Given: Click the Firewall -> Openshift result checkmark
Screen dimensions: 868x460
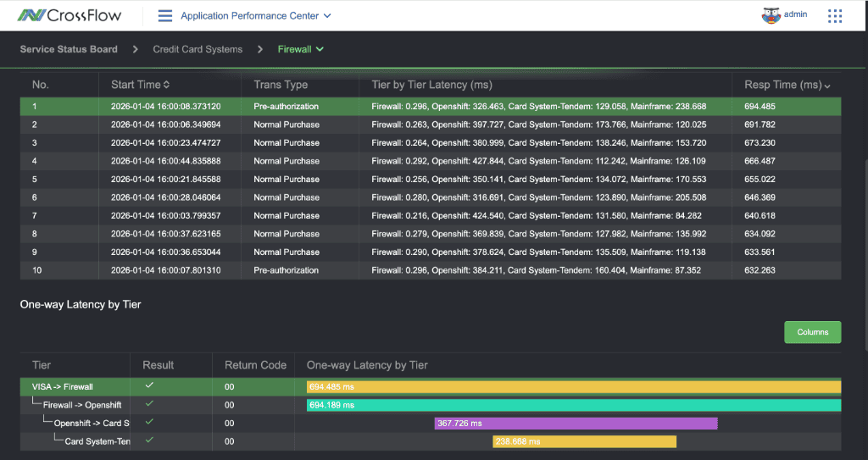Looking at the screenshot, I should pos(149,404).
